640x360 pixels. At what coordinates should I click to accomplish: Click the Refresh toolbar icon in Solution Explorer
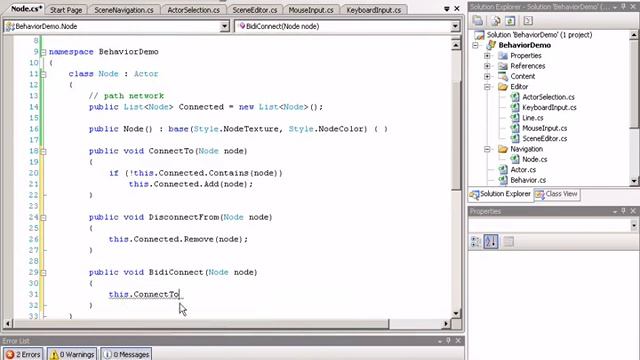click(510, 20)
